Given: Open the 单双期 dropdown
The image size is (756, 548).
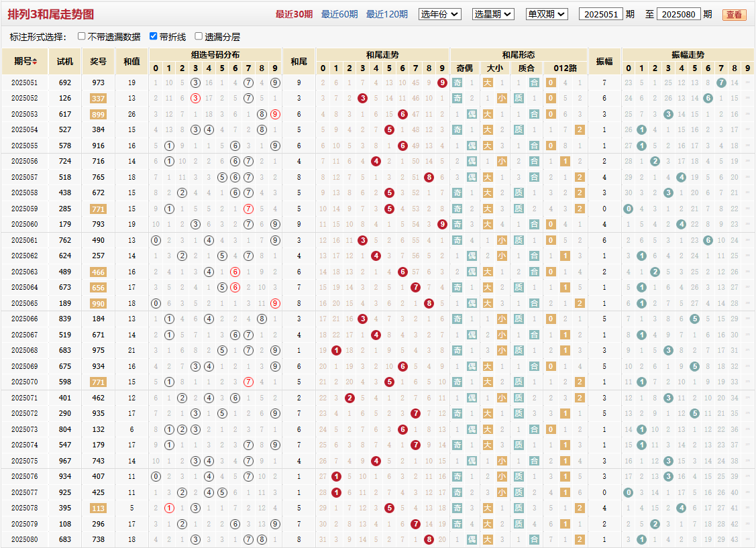Looking at the screenshot, I should (547, 14).
